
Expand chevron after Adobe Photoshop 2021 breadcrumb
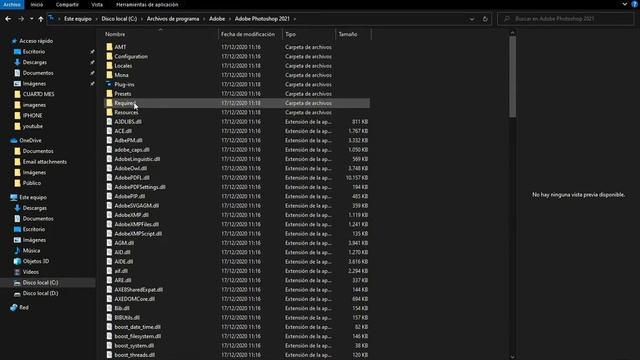click(x=295, y=19)
